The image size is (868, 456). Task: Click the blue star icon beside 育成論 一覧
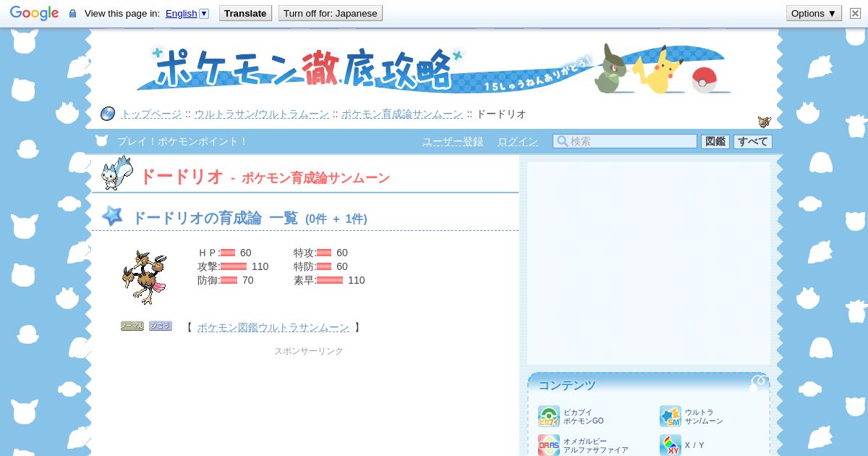[x=112, y=216]
